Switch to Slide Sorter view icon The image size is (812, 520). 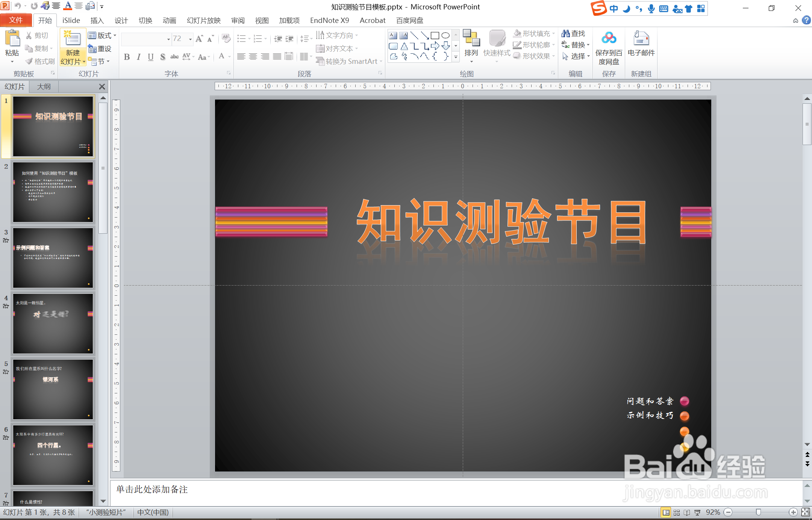click(x=677, y=512)
